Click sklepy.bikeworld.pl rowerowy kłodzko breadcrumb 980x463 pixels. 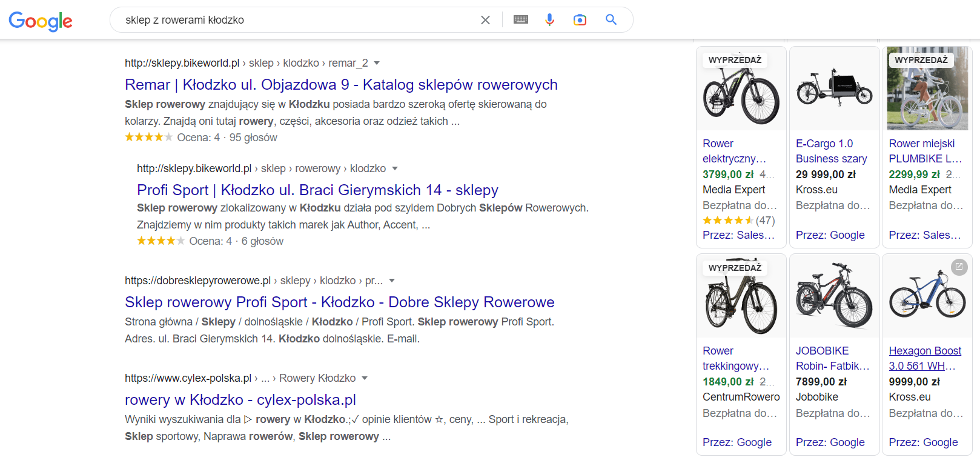(261, 168)
